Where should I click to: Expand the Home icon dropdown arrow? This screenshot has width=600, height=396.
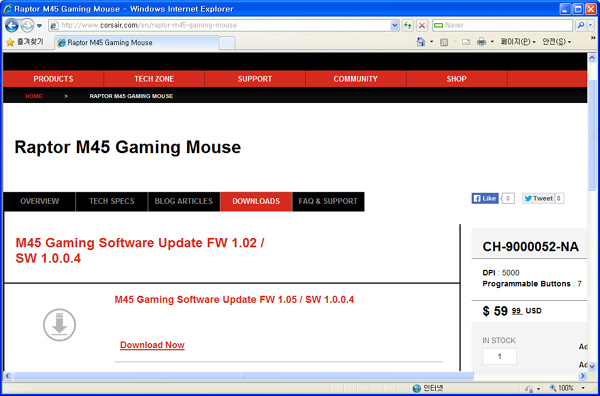pos(432,42)
